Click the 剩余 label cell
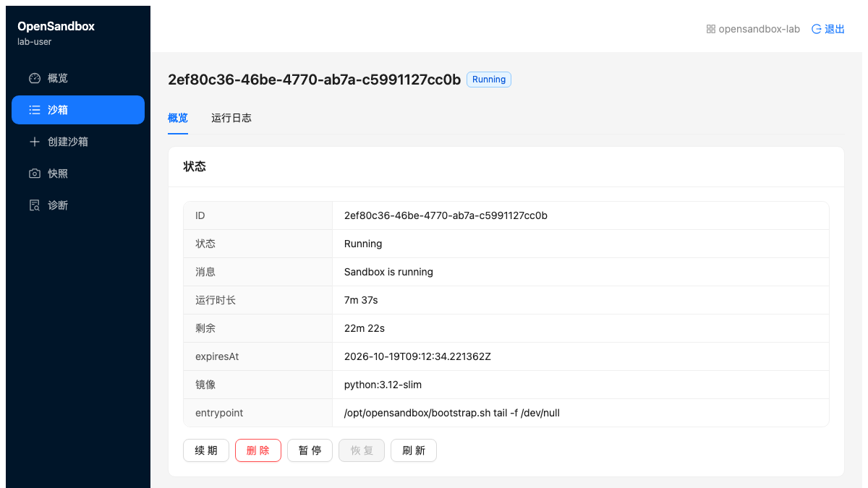Viewport: 868px width, 488px height. pos(258,328)
